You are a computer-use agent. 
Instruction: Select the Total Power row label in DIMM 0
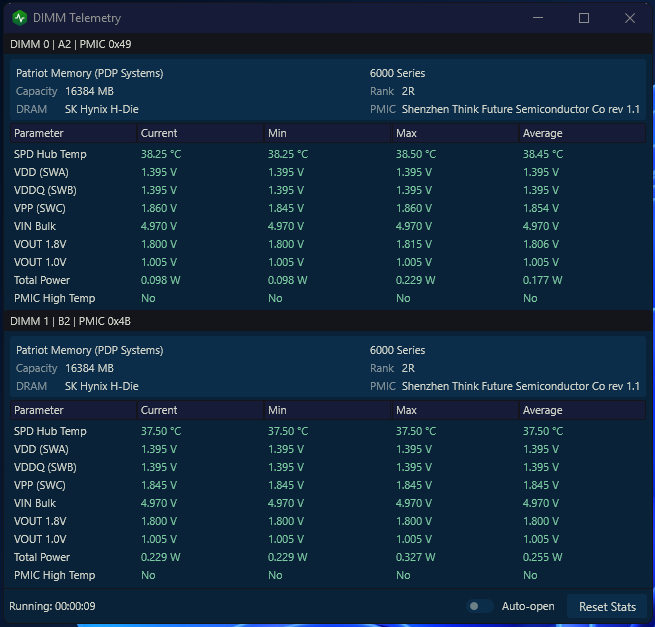point(42,280)
